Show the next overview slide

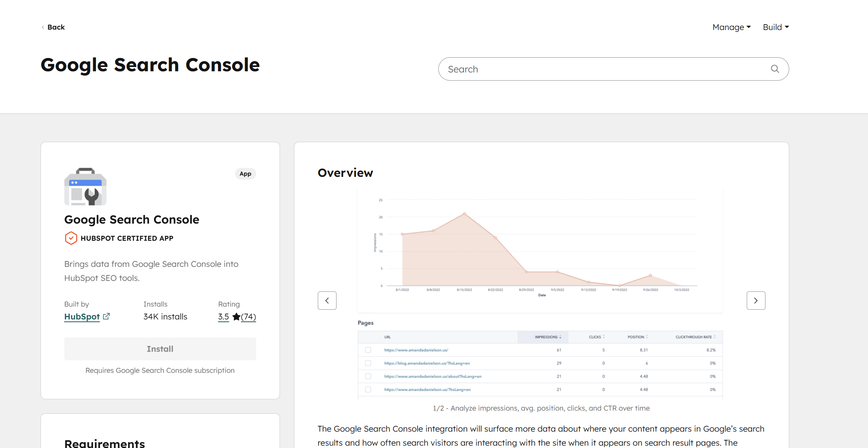(x=756, y=301)
